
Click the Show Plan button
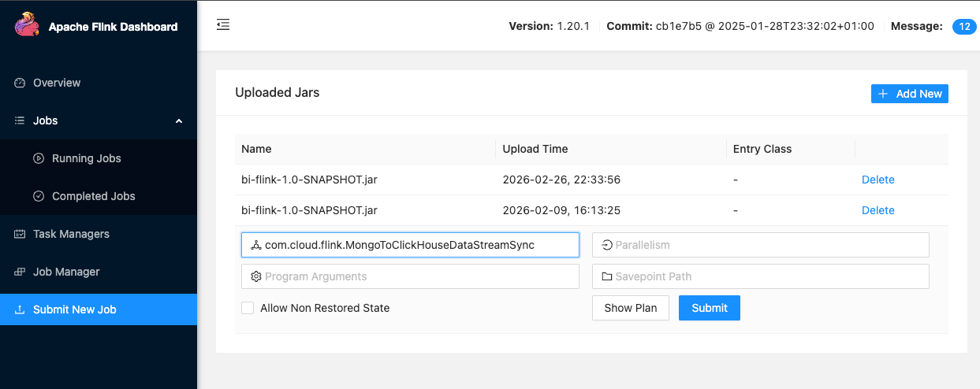point(631,308)
